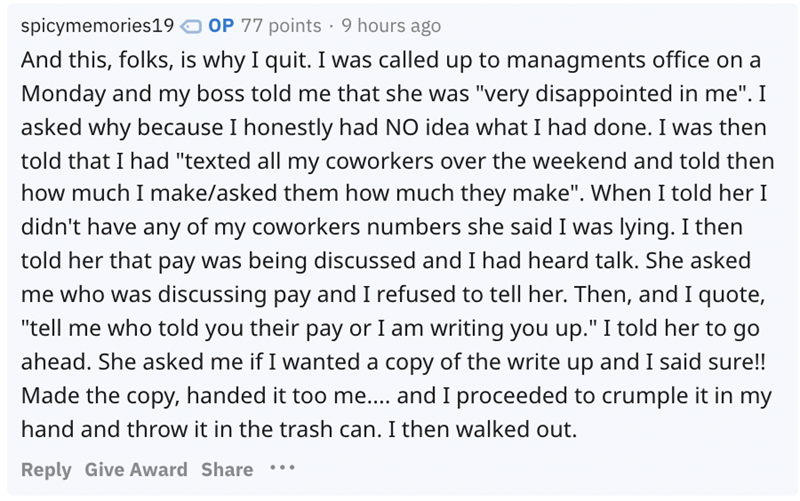Reply to this comment
The image size is (800, 501).
coord(46,469)
